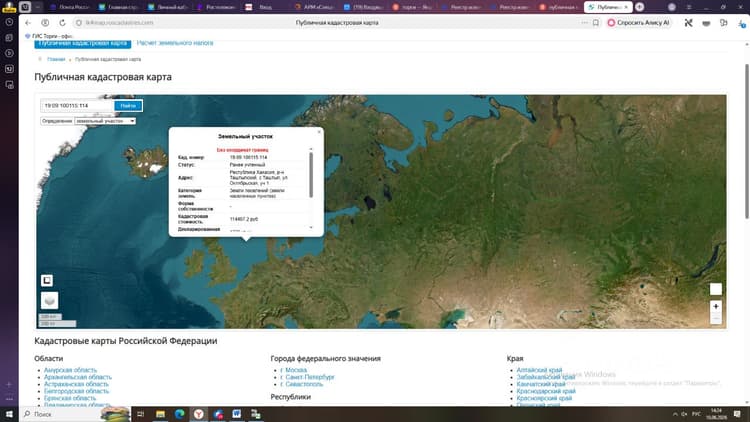Open the sidebar three-dots options
The image size is (750, 422).
click(9, 399)
